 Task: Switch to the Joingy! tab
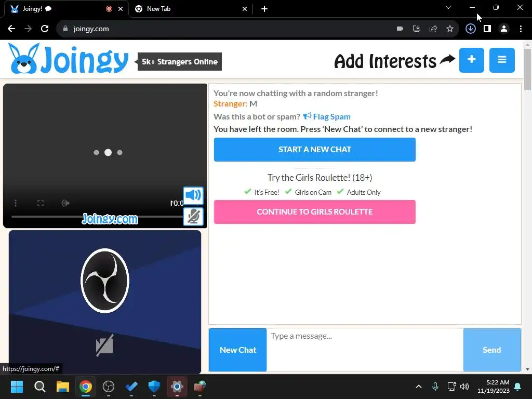tap(64, 9)
